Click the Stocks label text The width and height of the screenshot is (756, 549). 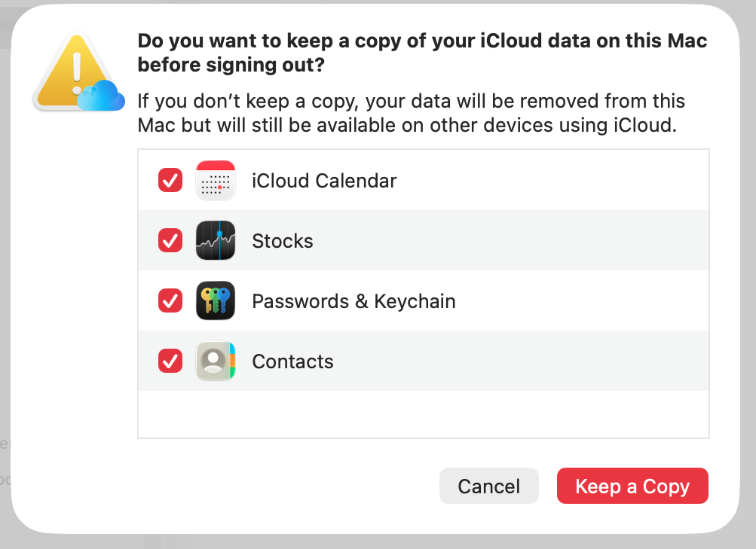[283, 241]
